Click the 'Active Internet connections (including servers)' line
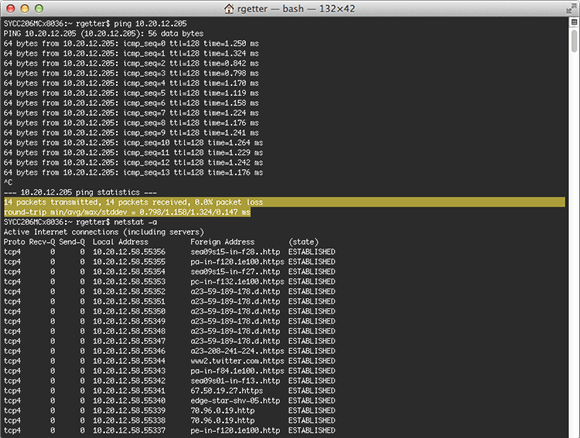The image size is (580, 438). click(104, 232)
